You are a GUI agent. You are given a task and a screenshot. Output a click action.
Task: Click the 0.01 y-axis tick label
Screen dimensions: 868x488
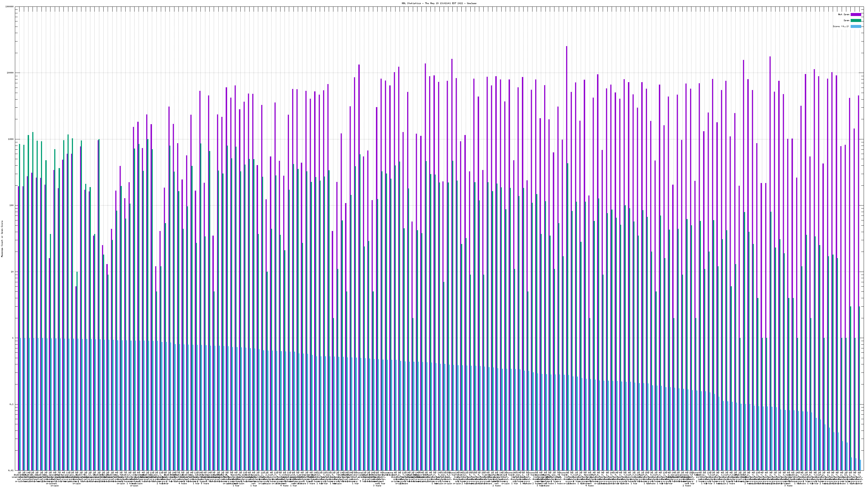[x=11, y=470]
